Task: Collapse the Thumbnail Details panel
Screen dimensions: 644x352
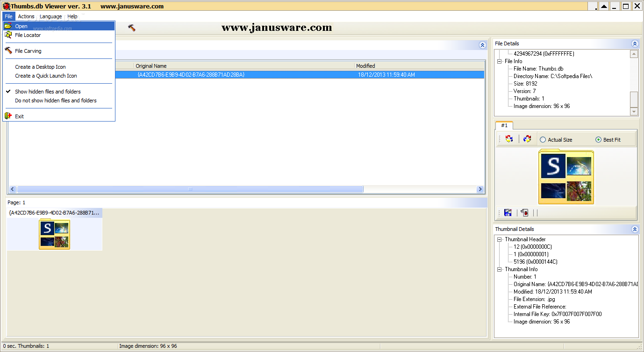Action: coord(635,229)
